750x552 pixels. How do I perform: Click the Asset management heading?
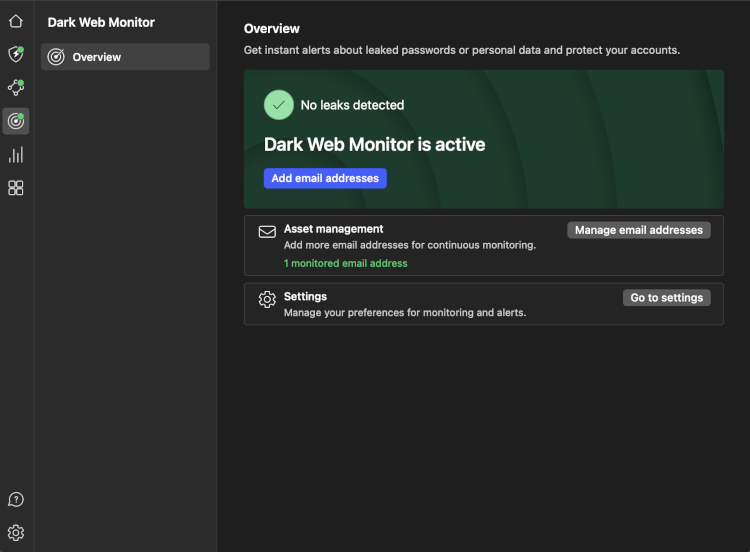point(333,229)
